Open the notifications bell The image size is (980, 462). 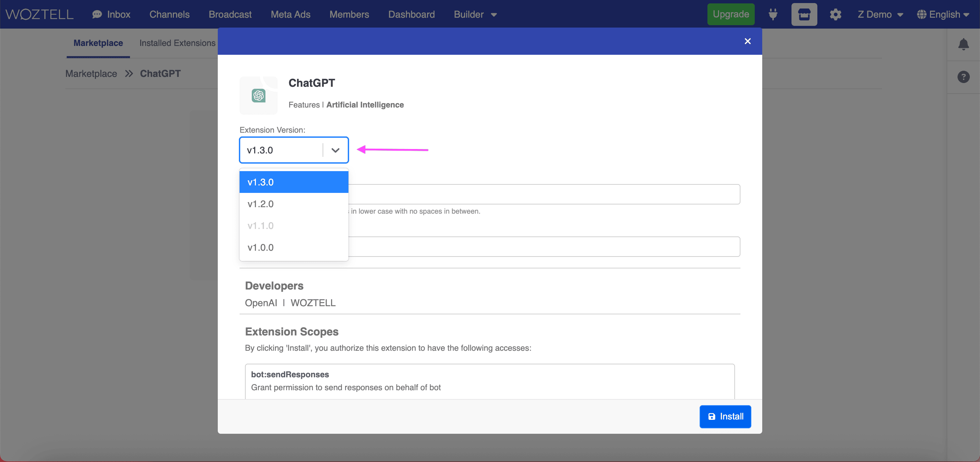pyautogui.click(x=963, y=44)
